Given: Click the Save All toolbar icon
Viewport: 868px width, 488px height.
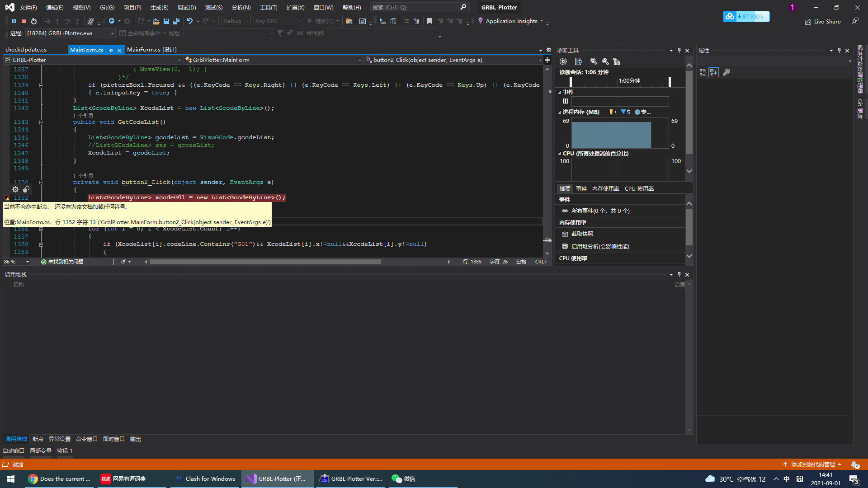Looking at the screenshot, I should click(176, 21).
